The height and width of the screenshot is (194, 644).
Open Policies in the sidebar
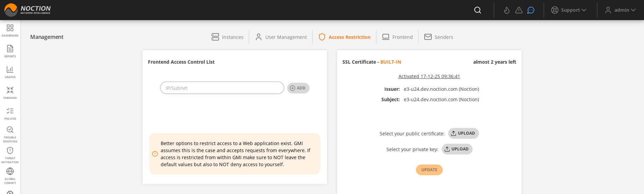tap(10, 113)
